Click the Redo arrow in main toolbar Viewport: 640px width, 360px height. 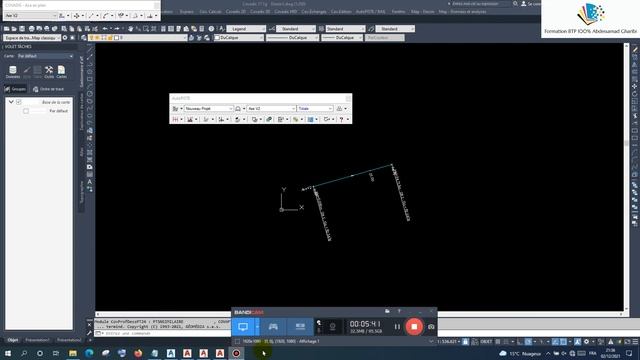tap(117, 29)
